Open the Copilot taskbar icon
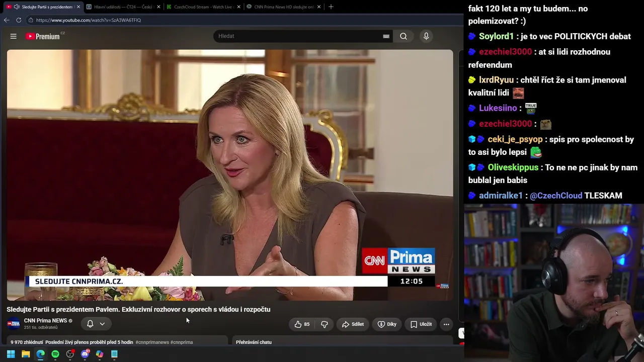 100,354
